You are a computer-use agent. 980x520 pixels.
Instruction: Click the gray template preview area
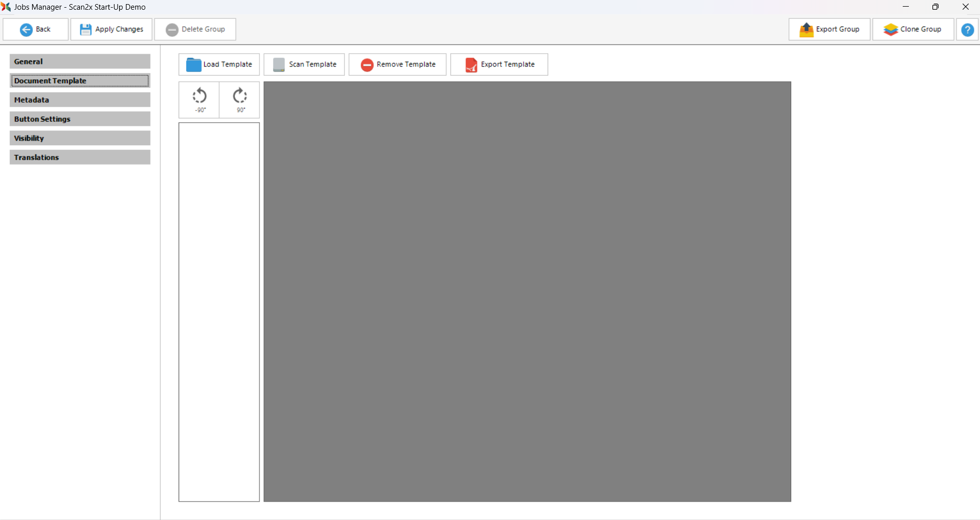click(x=527, y=291)
